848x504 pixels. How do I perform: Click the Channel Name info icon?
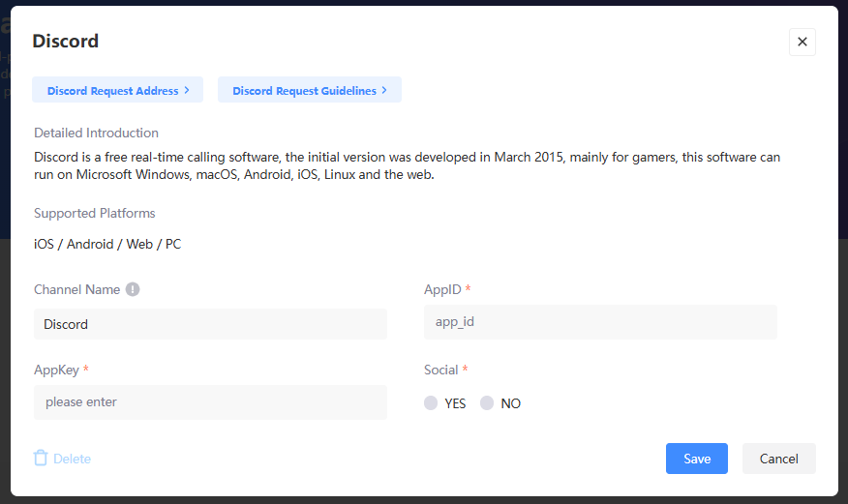coord(133,289)
